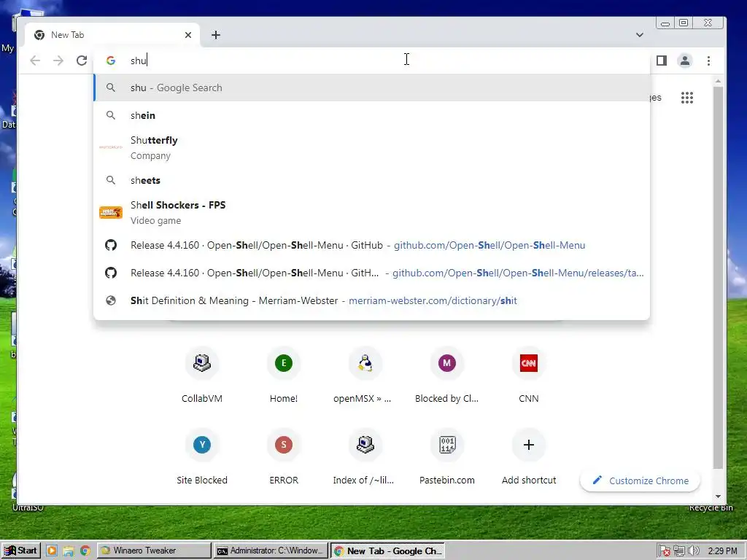Click the page's vertical scrollbar thumb
The image size is (747, 560).
coord(718,277)
